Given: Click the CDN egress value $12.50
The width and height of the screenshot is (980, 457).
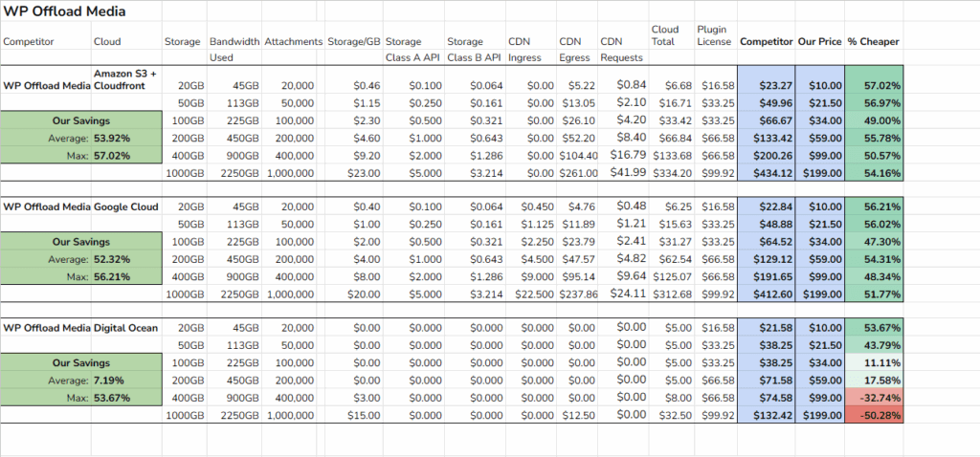Looking at the screenshot, I should (x=577, y=415).
